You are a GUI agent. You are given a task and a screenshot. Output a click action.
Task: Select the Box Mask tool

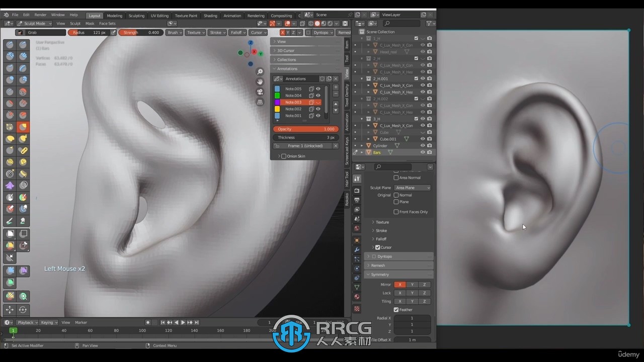point(10,234)
